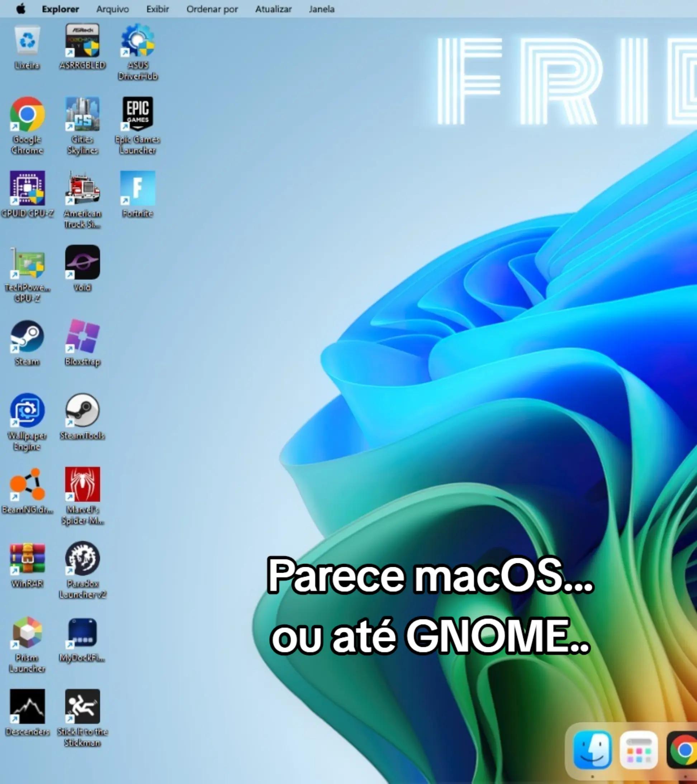
Task: Open the Apple logo menu
Action: click(21, 9)
